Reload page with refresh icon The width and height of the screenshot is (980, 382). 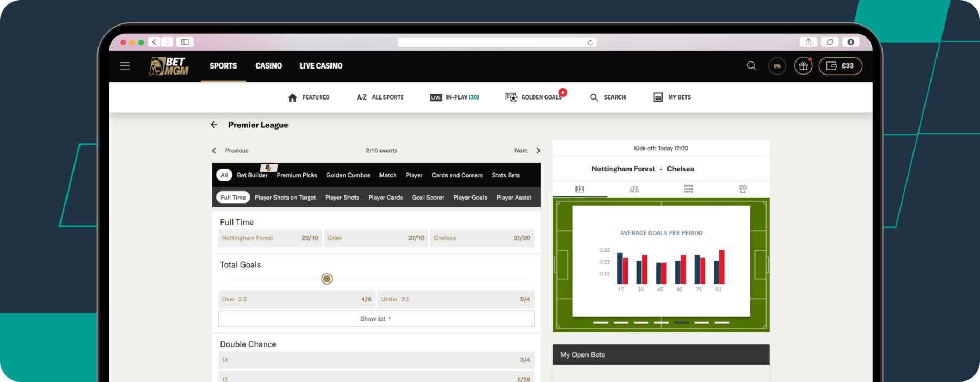coord(590,42)
